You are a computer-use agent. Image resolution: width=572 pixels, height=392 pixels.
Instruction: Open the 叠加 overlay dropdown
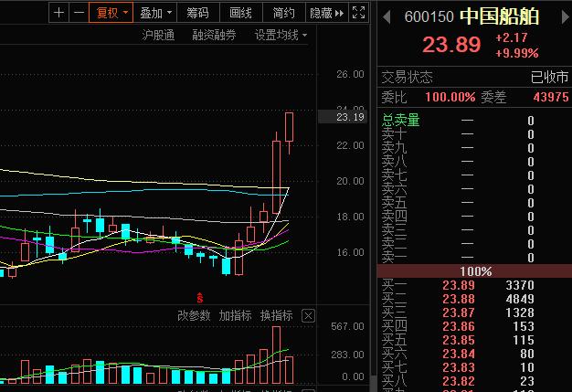click(x=155, y=13)
